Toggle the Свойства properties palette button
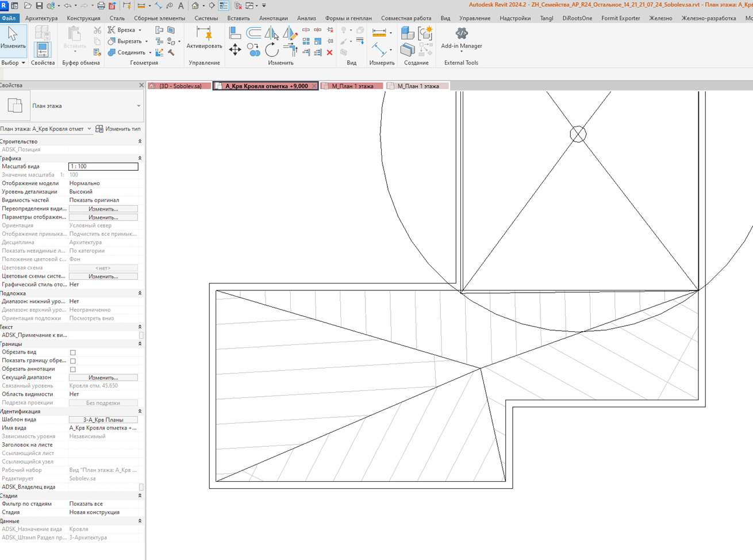The height and width of the screenshot is (560, 753). click(x=43, y=49)
